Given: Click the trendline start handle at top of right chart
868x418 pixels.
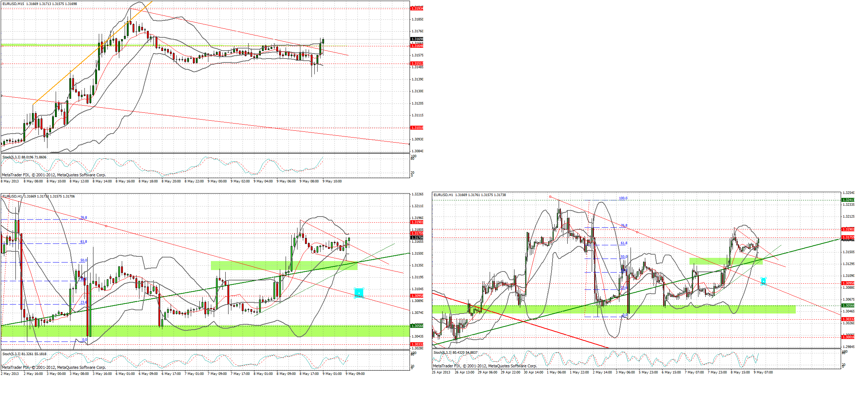Looking at the screenshot, I should tap(550, 196).
